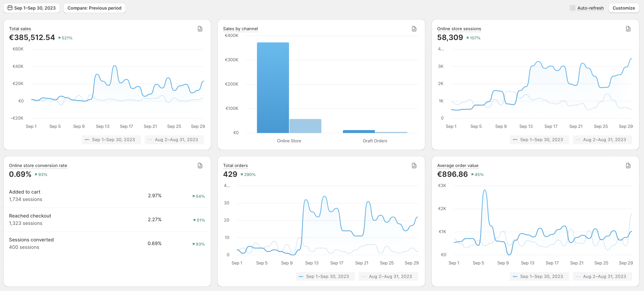Open the Online store conversion rate report icon

[200, 166]
